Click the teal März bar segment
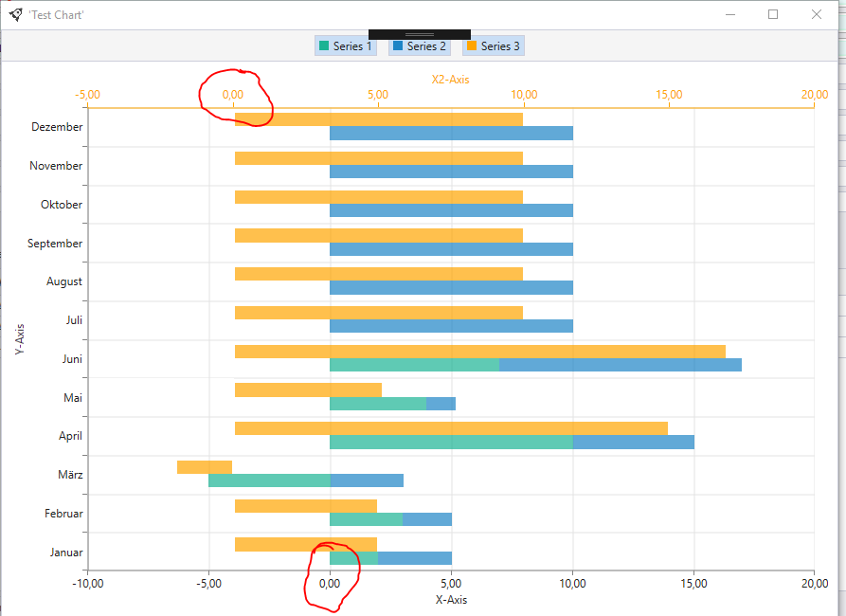Image resolution: width=846 pixels, height=616 pixels. point(269,480)
